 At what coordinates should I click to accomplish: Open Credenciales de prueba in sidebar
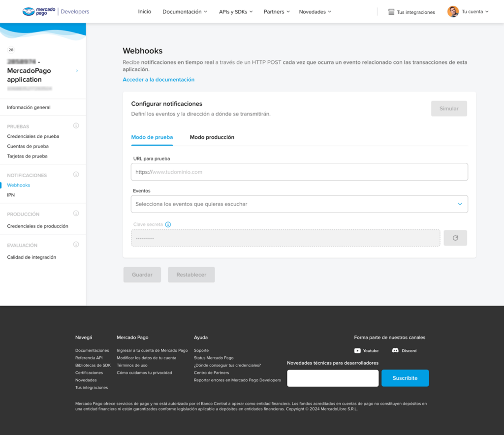(x=33, y=136)
